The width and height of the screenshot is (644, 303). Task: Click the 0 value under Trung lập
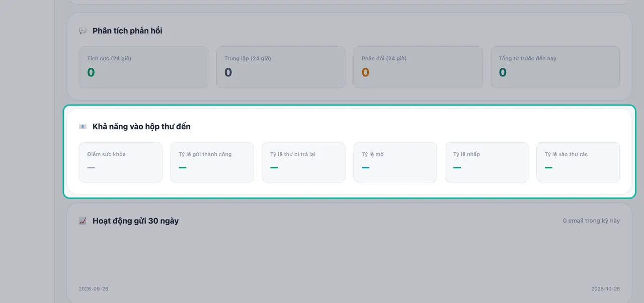(228, 72)
